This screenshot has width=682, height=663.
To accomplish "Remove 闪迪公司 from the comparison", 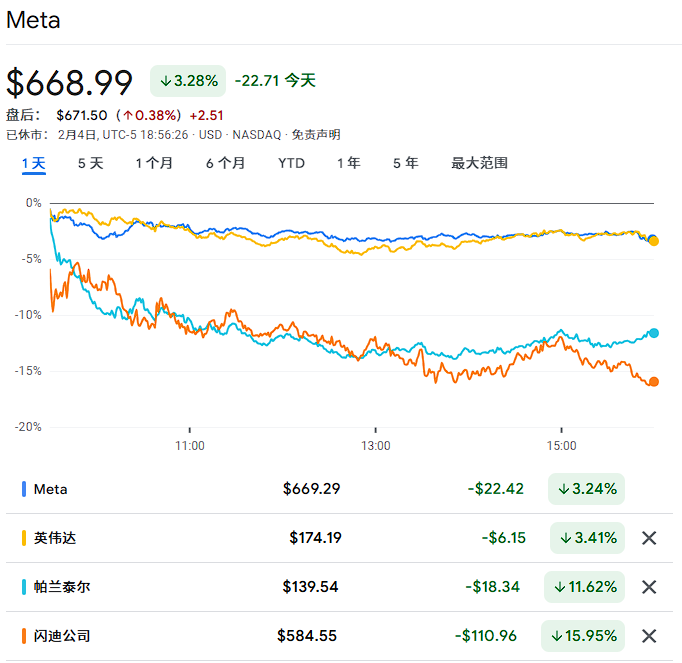I will [x=648, y=636].
